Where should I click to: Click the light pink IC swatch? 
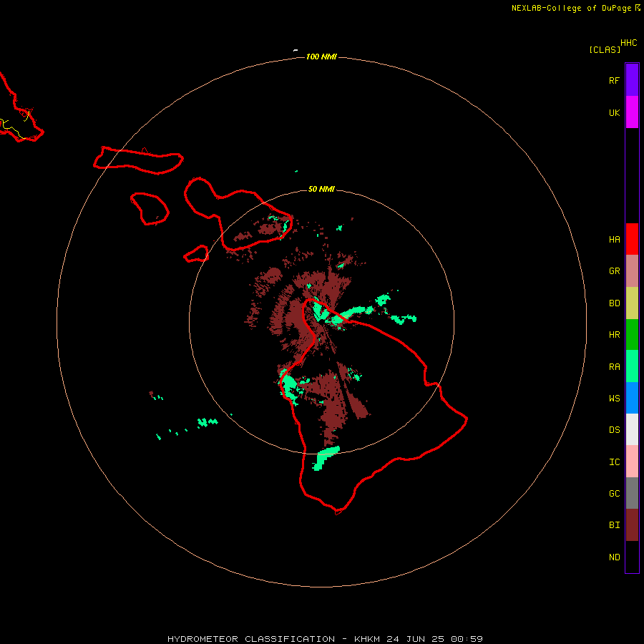tap(632, 462)
